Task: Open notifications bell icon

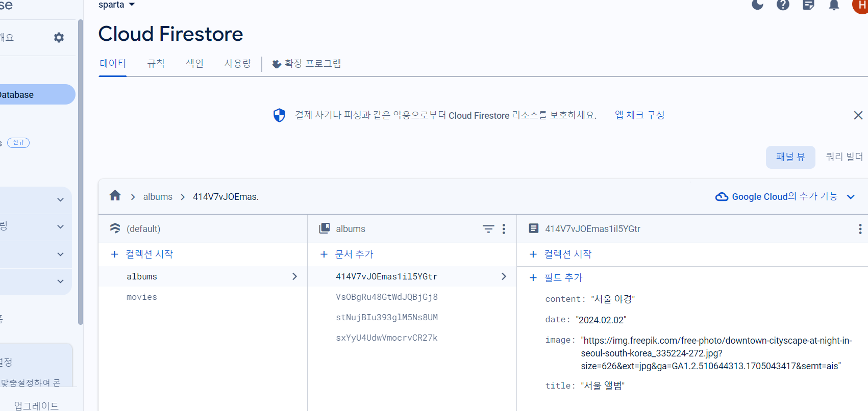Action: pos(834,5)
